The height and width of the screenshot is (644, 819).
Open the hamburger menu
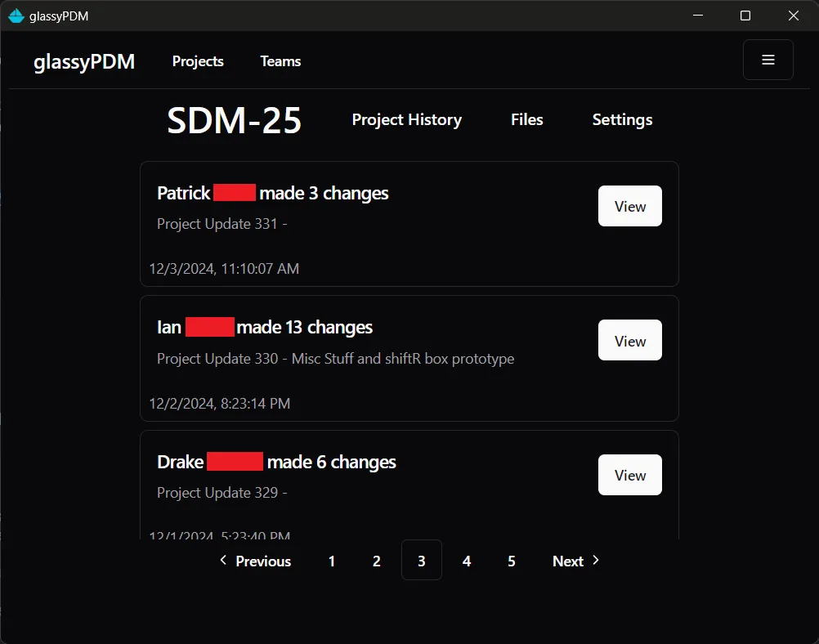[767, 59]
